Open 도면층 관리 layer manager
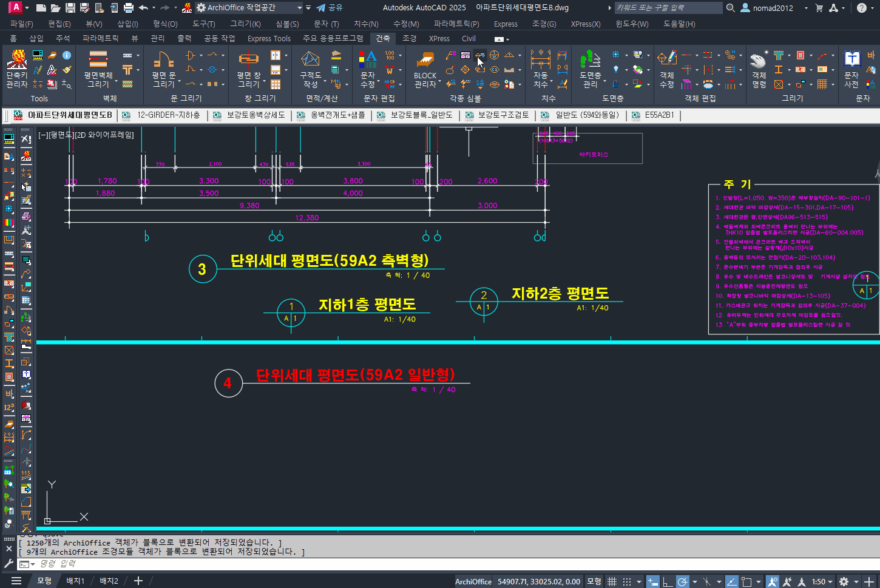The height and width of the screenshot is (588, 880). (x=590, y=59)
